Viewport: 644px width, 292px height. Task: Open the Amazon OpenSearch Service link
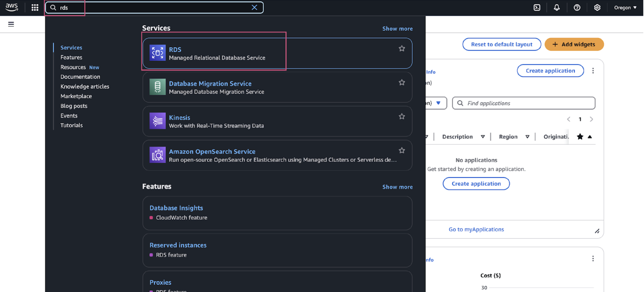point(212,152)
